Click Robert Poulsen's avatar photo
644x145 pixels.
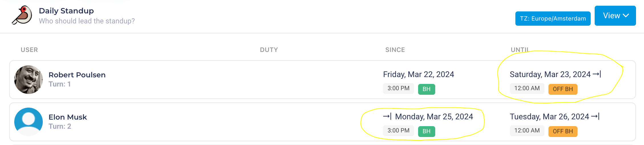tap(29, 80)
